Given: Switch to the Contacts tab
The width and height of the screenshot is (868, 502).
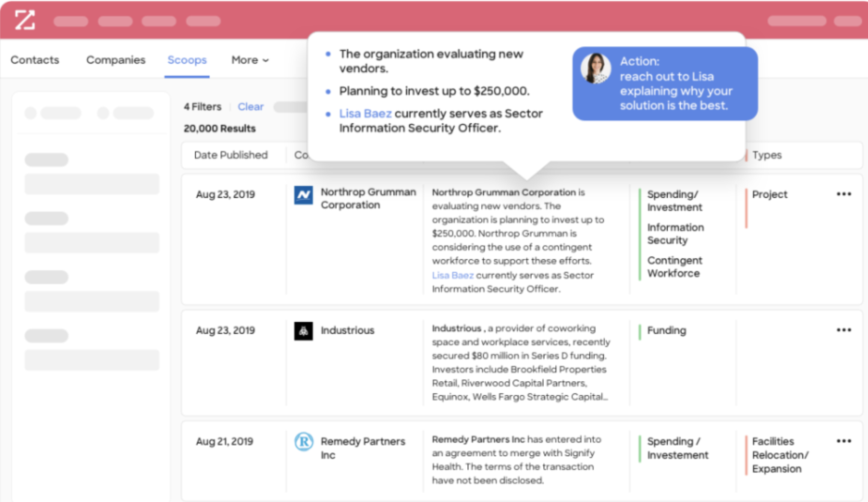Looking at the screenshot, I should [x=35, y=60].
